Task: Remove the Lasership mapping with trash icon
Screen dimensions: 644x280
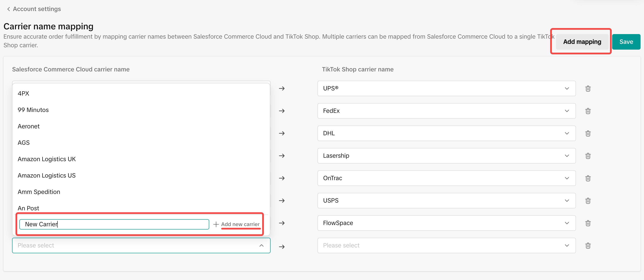Action: 588,156
